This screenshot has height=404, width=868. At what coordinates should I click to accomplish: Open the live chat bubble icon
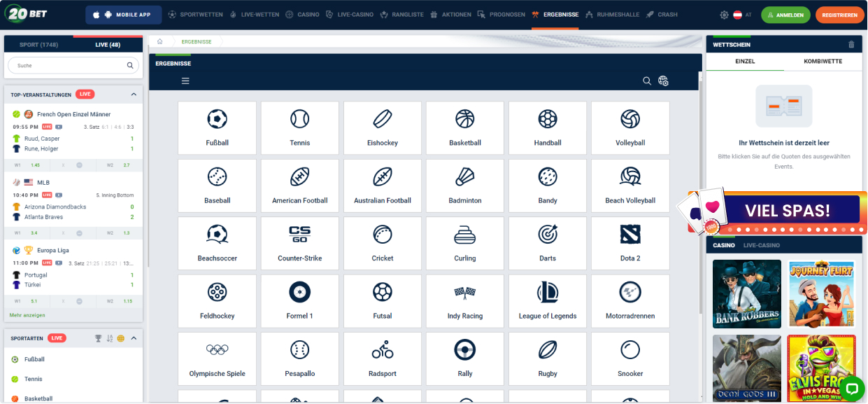[851, 387]
